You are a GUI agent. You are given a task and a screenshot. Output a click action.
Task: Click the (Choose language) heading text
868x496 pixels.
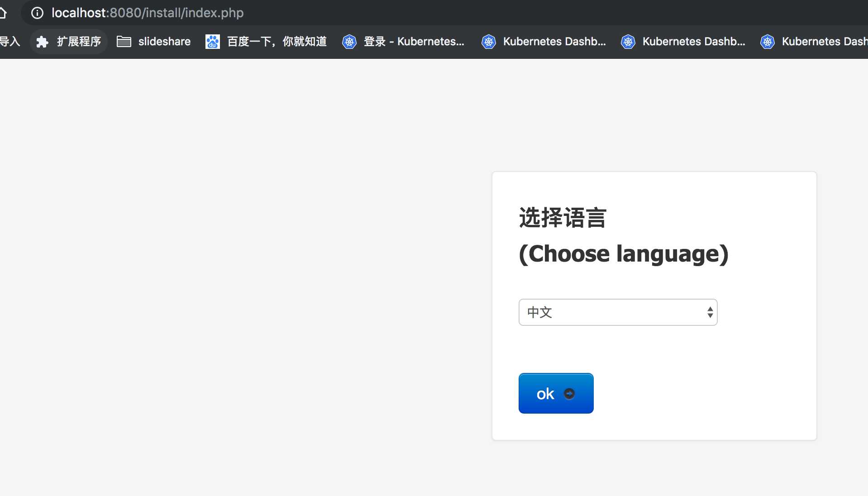[x=624, y=254]
